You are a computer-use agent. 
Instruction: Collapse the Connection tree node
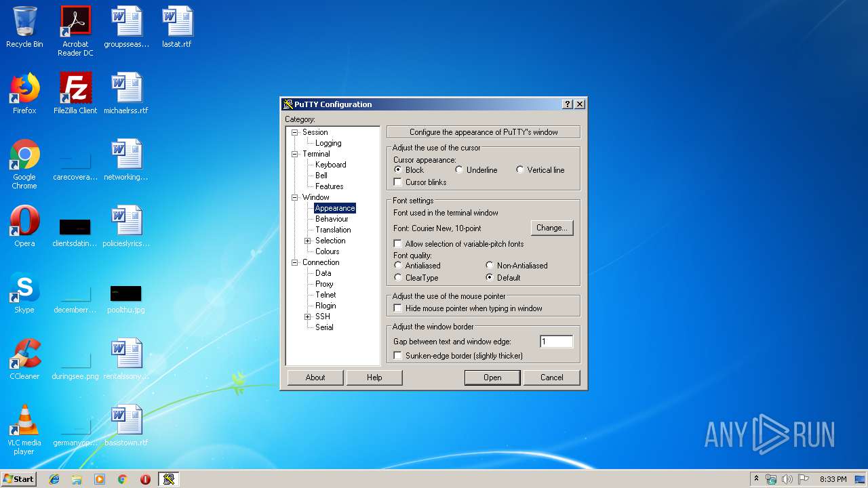(295, 262)
